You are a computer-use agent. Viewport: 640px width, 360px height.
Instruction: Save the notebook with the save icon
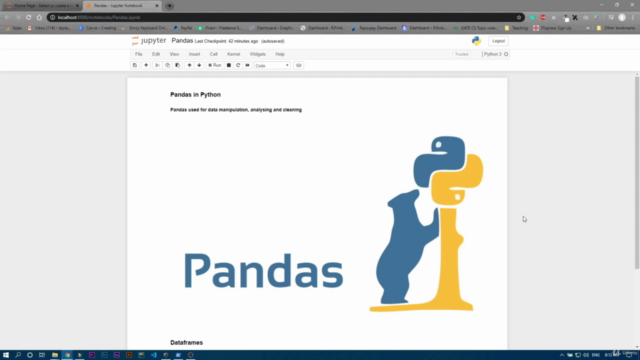pyautogui.click(x=135, y=65)
